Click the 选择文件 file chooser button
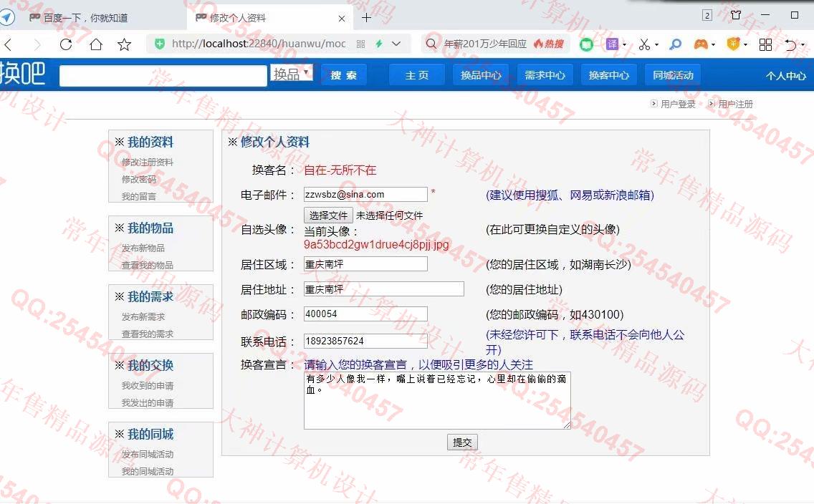The image size is (814, 504). [x=328, y=215]
